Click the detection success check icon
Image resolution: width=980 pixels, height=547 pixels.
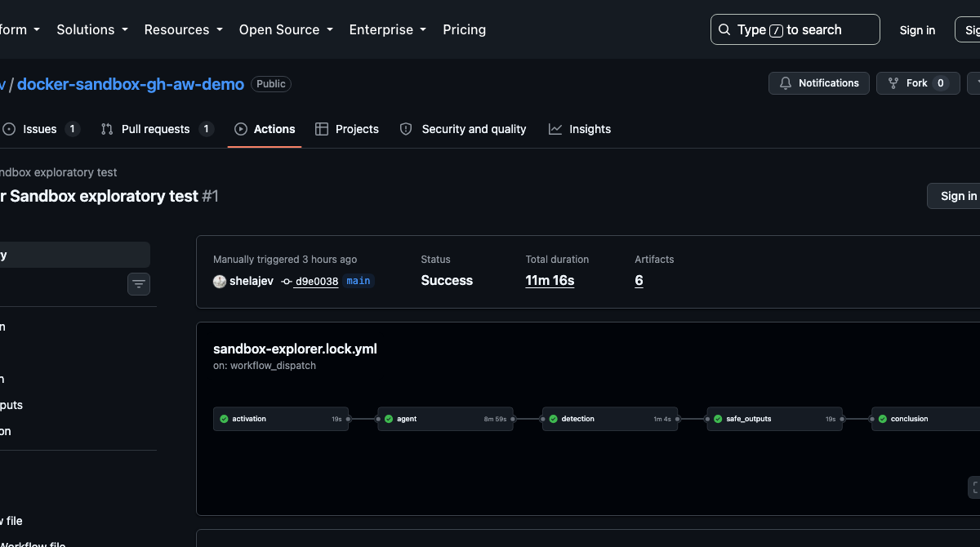tap(553, 419)
